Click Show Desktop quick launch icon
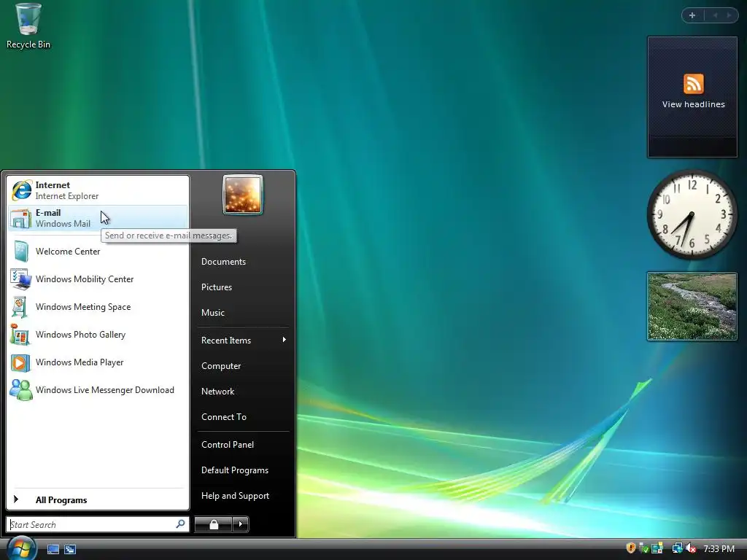The height and width of the screenshot is (560, 747). 53,550
